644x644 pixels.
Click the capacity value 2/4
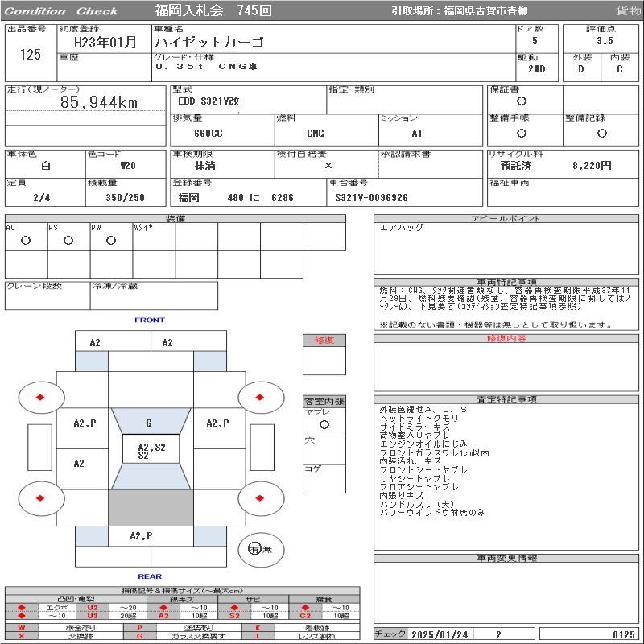point(42,197)
